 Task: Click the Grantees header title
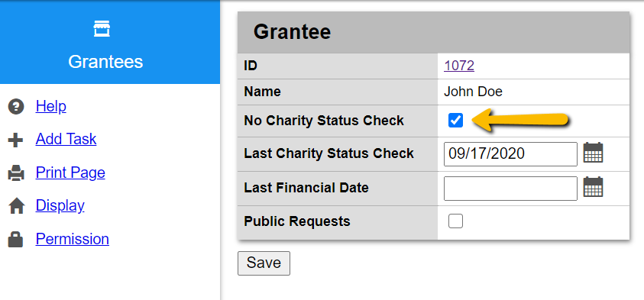click(x=105, y=62)
